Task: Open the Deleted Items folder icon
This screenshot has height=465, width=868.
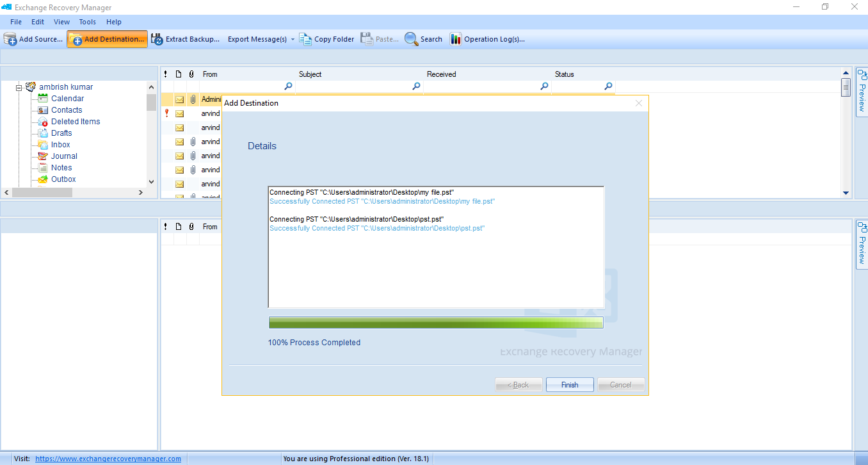Action: click(x=43, y=121)
